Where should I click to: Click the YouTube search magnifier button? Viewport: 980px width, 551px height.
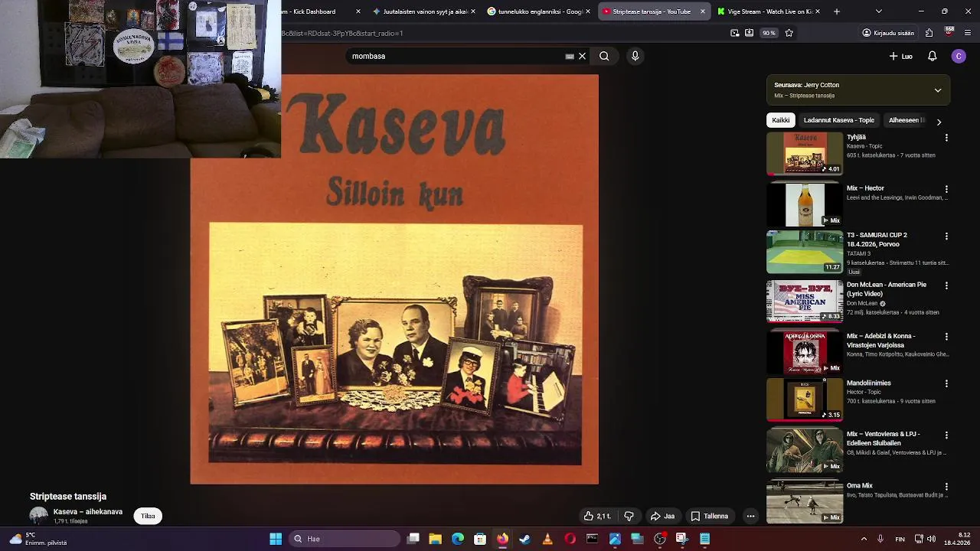pyautogui.click(x=604, y=56)
